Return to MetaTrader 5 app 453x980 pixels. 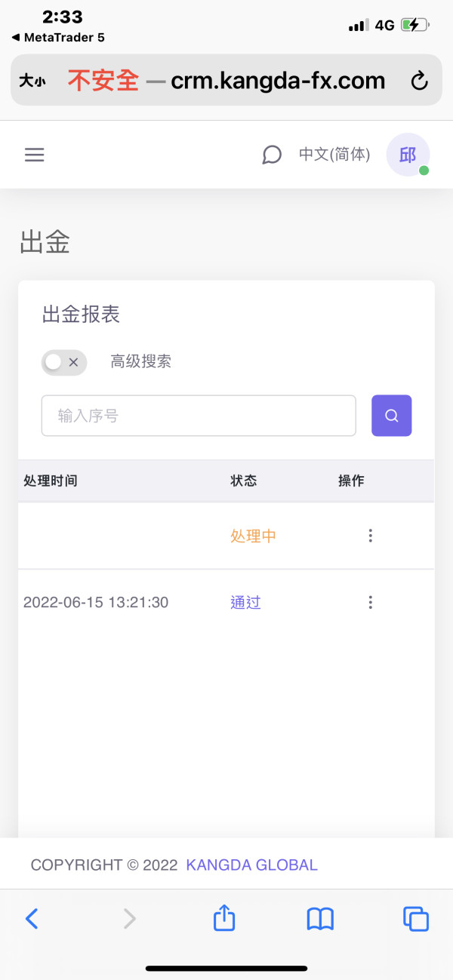point(58,37)
